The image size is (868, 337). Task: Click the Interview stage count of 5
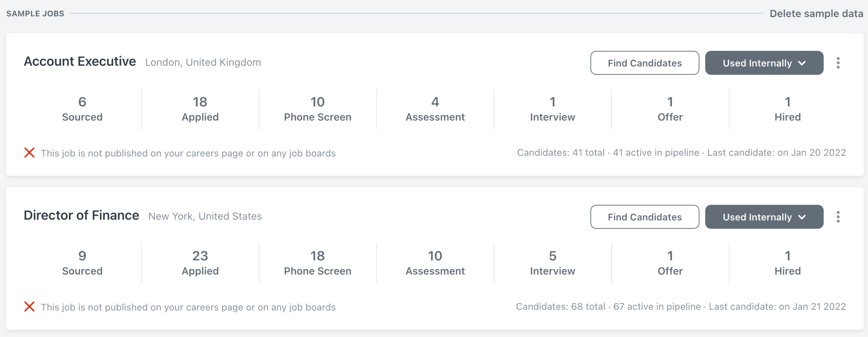click(552, 263)
